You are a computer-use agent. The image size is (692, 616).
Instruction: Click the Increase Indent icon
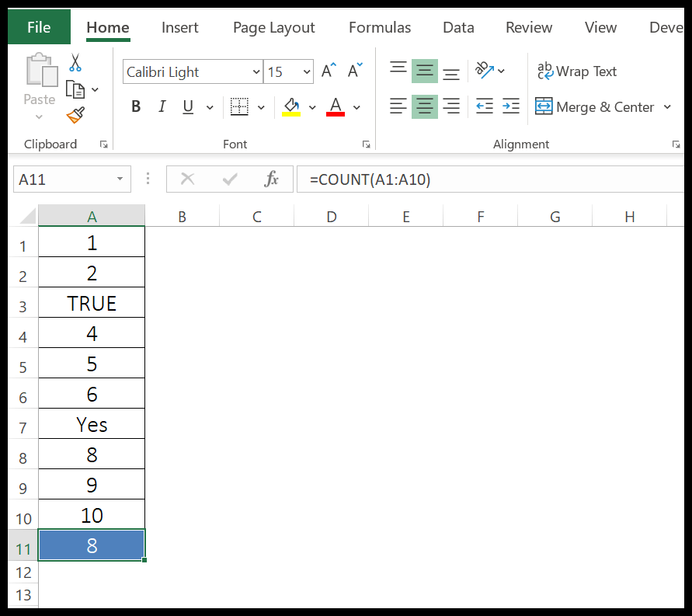pos(510,106)
